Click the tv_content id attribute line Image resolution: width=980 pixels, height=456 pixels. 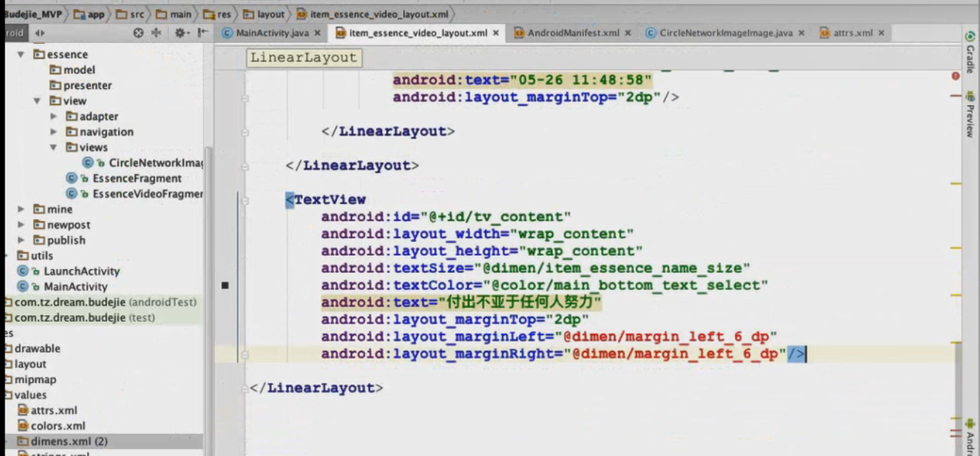click(446, 217)
